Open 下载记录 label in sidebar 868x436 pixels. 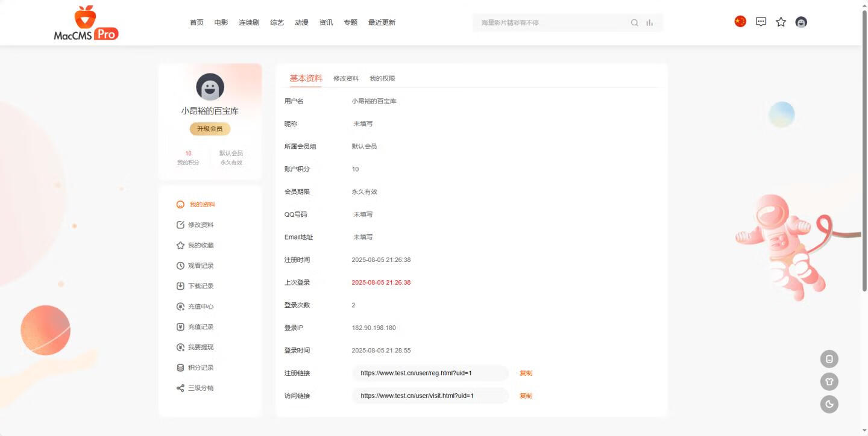click(x=201, y=286)
